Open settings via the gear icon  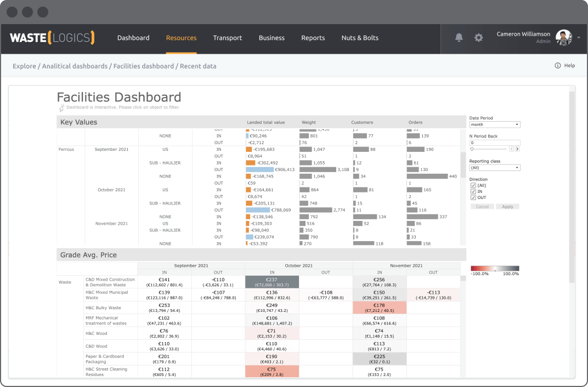(479, 38)
